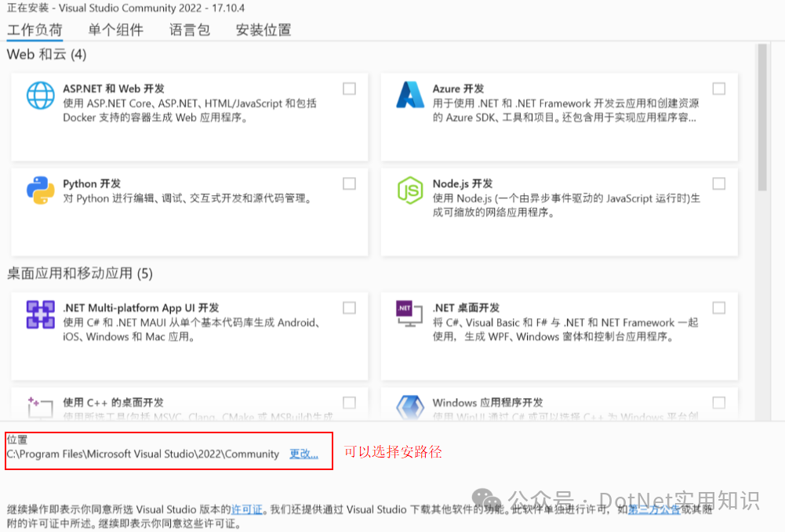Enable the Azure 开发 workload checkbox
This screenshot has width=785, height=532.
pos(719,89)
